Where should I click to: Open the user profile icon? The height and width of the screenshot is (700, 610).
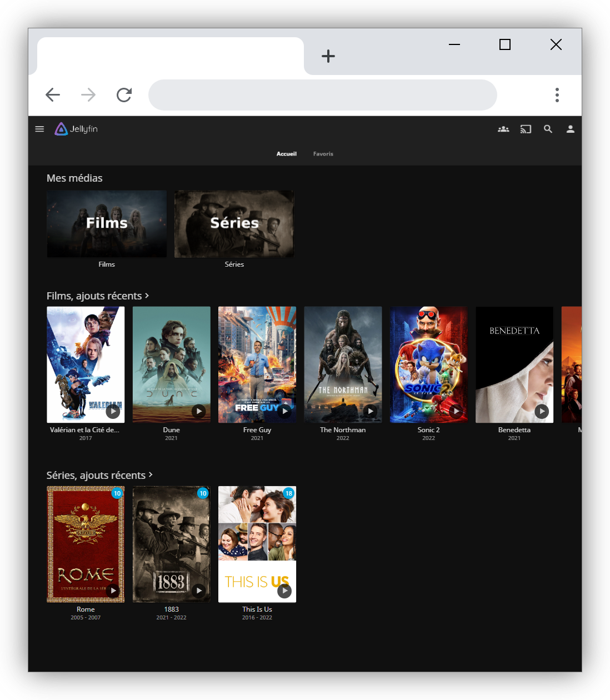[570, 129]
